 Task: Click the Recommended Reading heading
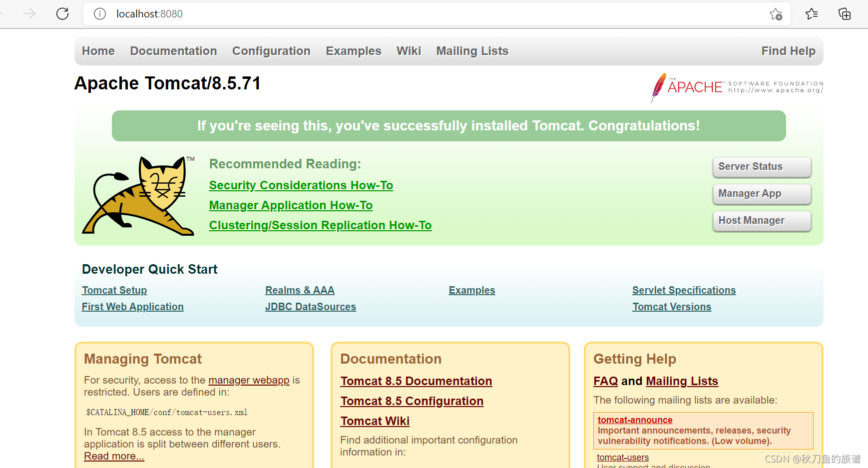285,164
